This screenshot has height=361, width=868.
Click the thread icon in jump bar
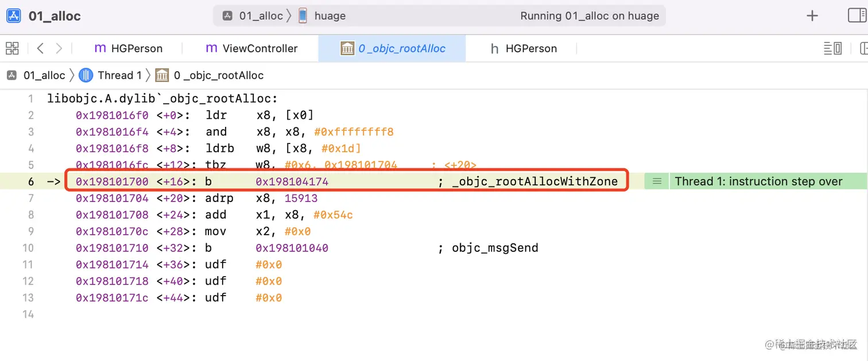(86, 75)
